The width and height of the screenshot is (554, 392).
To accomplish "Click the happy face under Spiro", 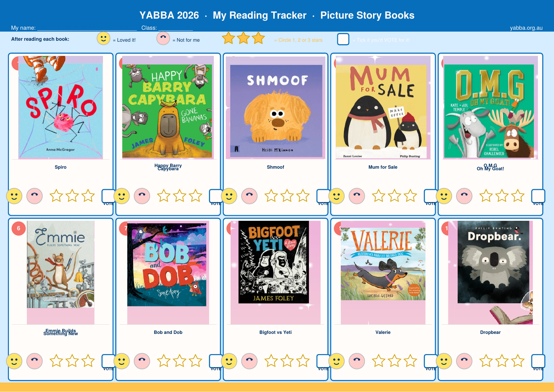I will click(14, 196).
